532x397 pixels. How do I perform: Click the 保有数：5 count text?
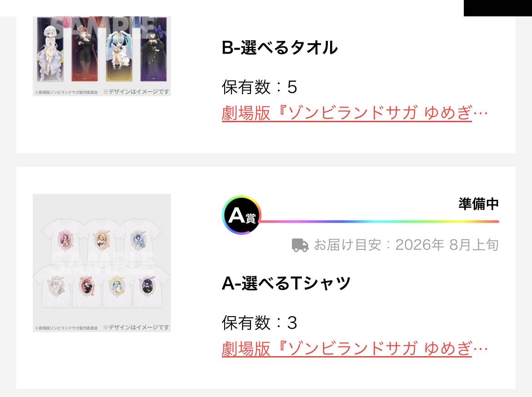coord(260,87)
